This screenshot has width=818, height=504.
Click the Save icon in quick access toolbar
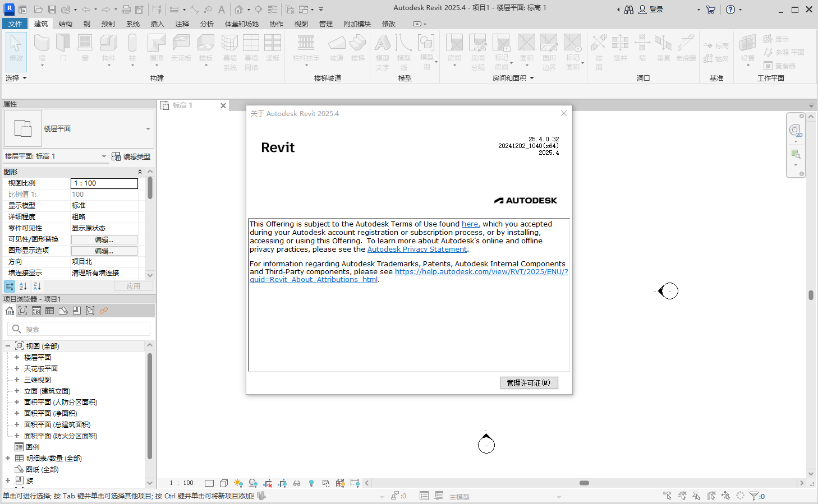pyautogui.click(x=52, y=10)
